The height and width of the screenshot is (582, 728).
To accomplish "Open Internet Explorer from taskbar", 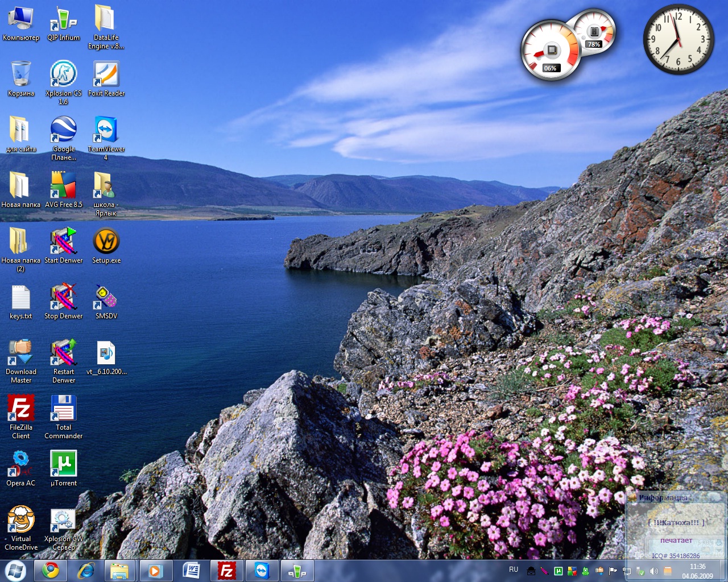I will (x=86, y=571).
